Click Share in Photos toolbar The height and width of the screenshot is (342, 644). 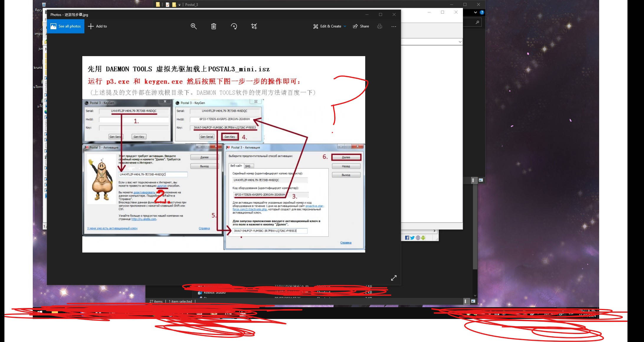tap(361, 26)
